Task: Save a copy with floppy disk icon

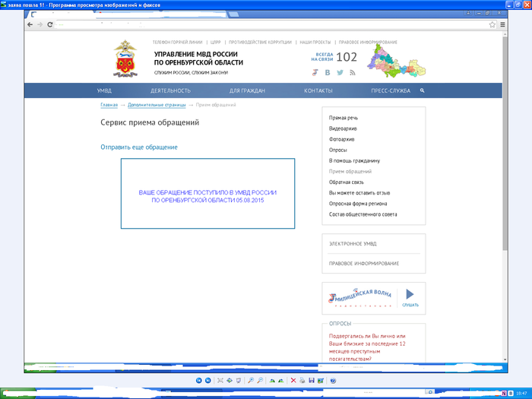Action: 312,380
